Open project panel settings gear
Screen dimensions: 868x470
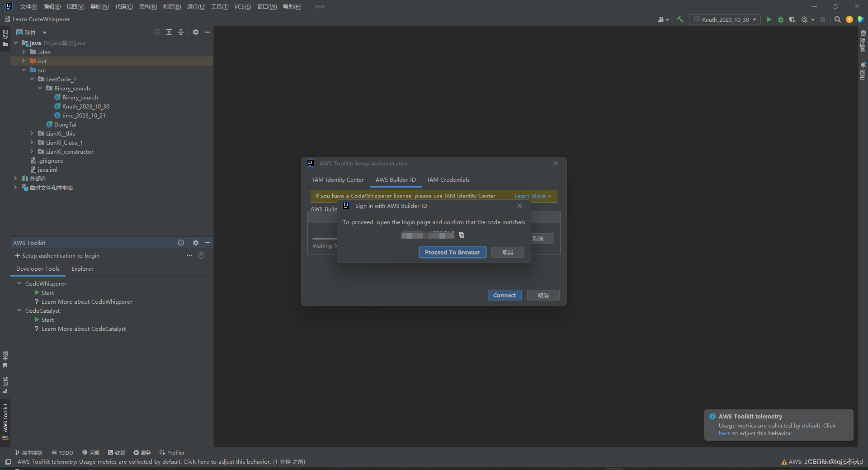pyautogui.click(x=196, y=32)
